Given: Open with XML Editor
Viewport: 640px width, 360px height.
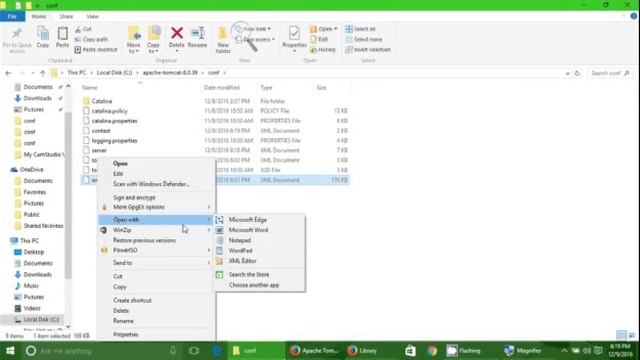Looking at the screenshot, I should pyautogui.click(x=260, y=261).
